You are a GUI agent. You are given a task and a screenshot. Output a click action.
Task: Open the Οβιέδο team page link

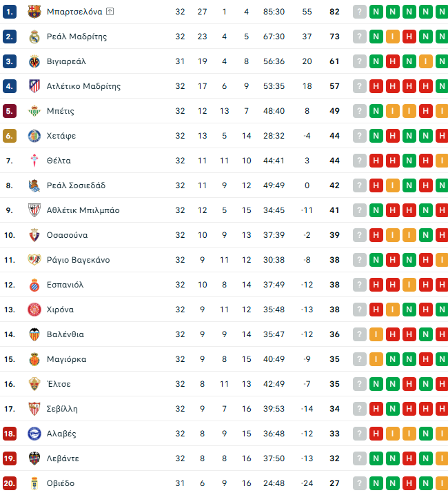point(61,483)
